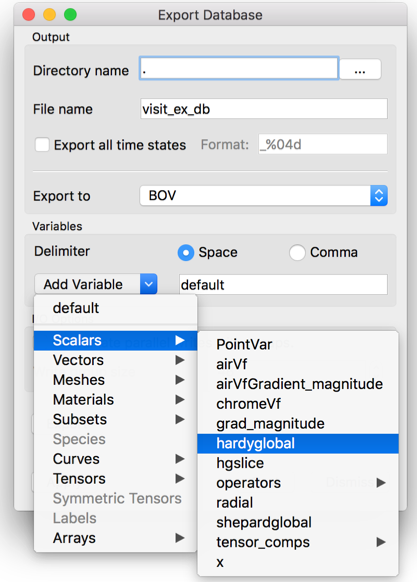Open the Scalars submenu
The width and height of the screenshot is (417, 582).
[115, 340]
